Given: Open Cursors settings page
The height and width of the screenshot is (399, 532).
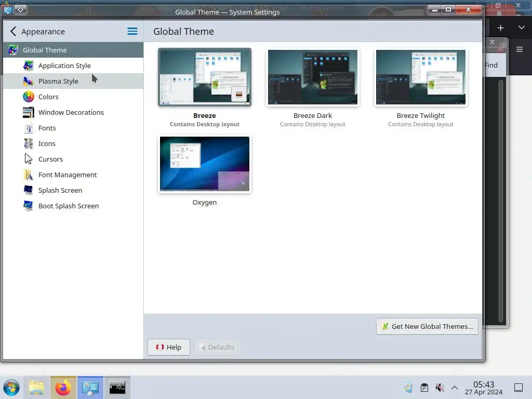Looking at the screenshot, I should pyautogui.click(x=73, y=159).
